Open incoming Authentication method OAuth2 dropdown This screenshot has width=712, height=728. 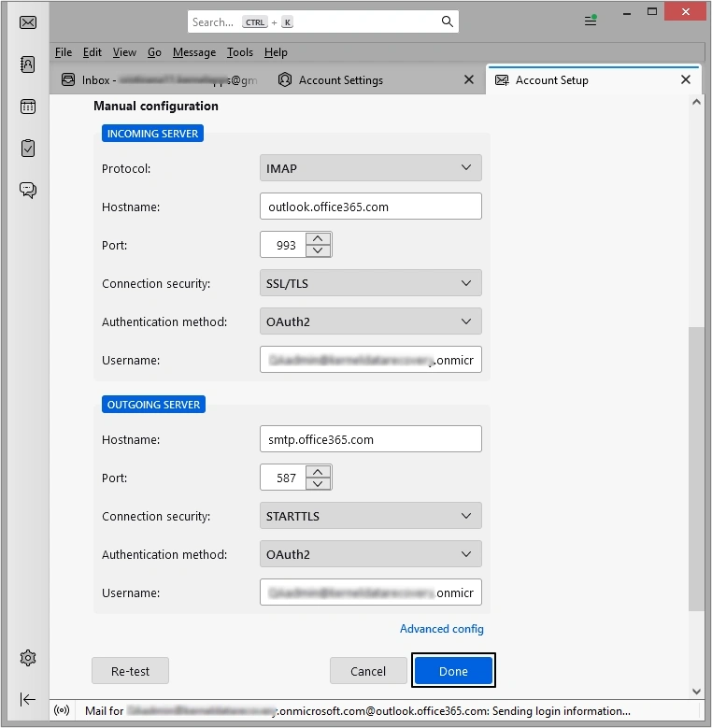(370, 321)
